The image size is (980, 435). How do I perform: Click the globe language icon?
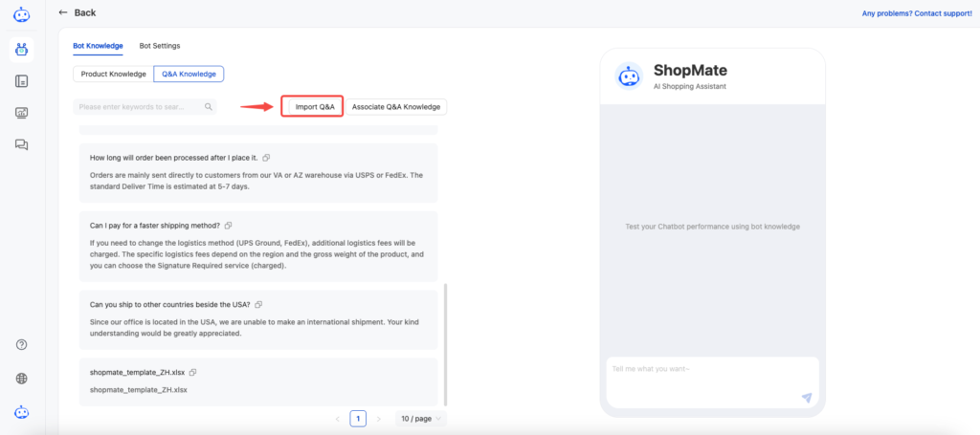click(x=21, y=379)
